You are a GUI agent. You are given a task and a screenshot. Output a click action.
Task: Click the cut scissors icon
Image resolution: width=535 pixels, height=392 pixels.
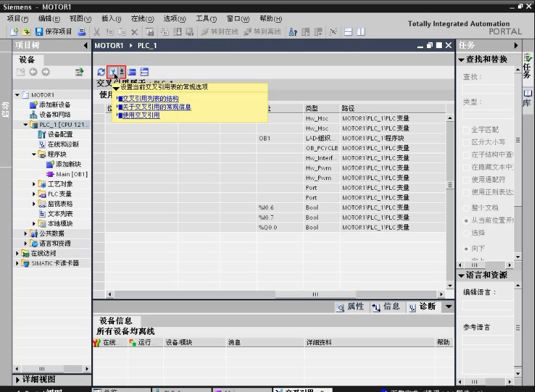pos(97,32)
